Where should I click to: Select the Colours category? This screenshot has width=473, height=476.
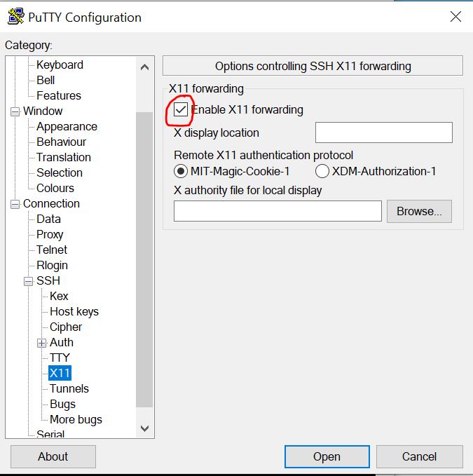[x=55, y=188]
